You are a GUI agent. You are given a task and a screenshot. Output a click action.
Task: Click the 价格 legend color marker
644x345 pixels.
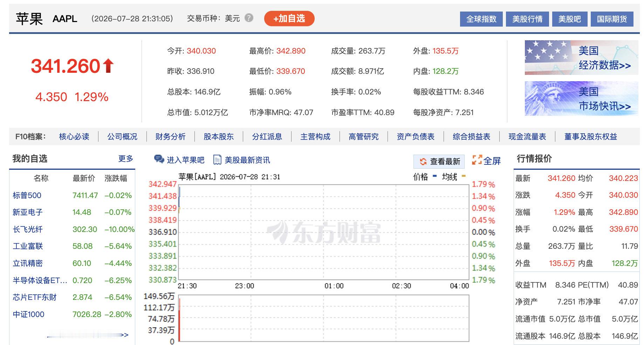[434, 176]
